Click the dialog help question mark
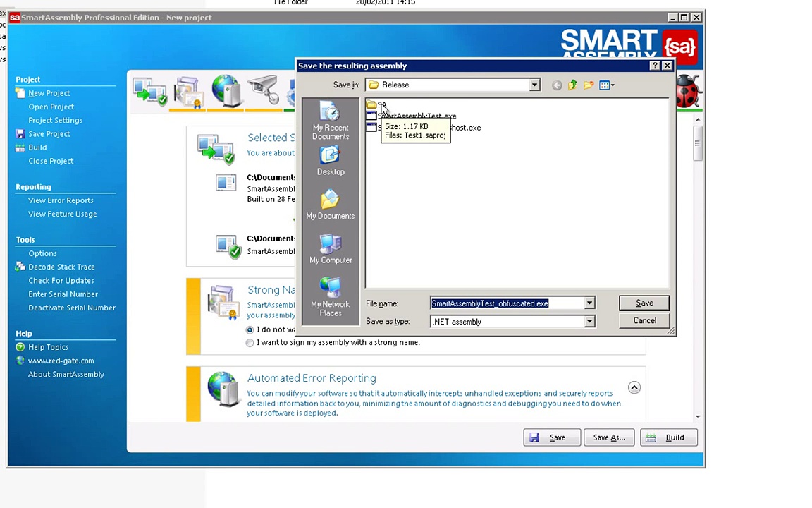 (x=655, y=66)
